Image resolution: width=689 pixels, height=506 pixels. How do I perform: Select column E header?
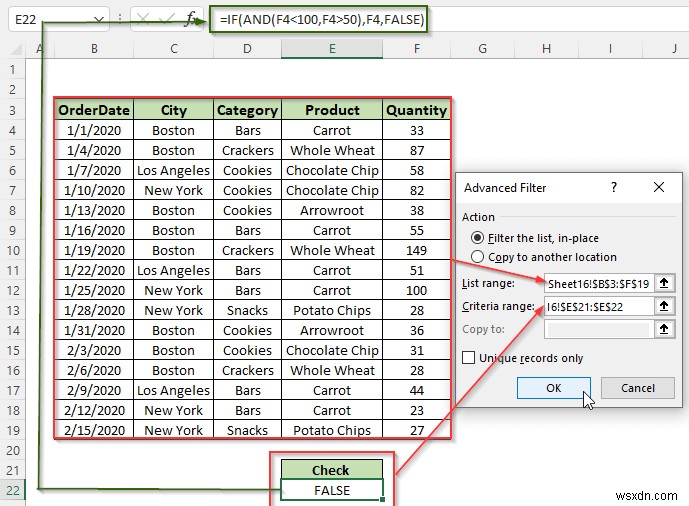click(x=332, y=49)
